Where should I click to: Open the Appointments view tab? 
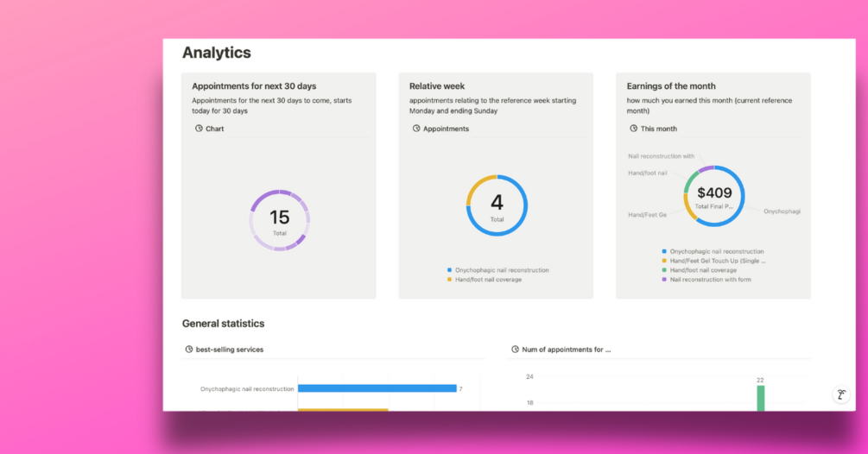point(440,129)
